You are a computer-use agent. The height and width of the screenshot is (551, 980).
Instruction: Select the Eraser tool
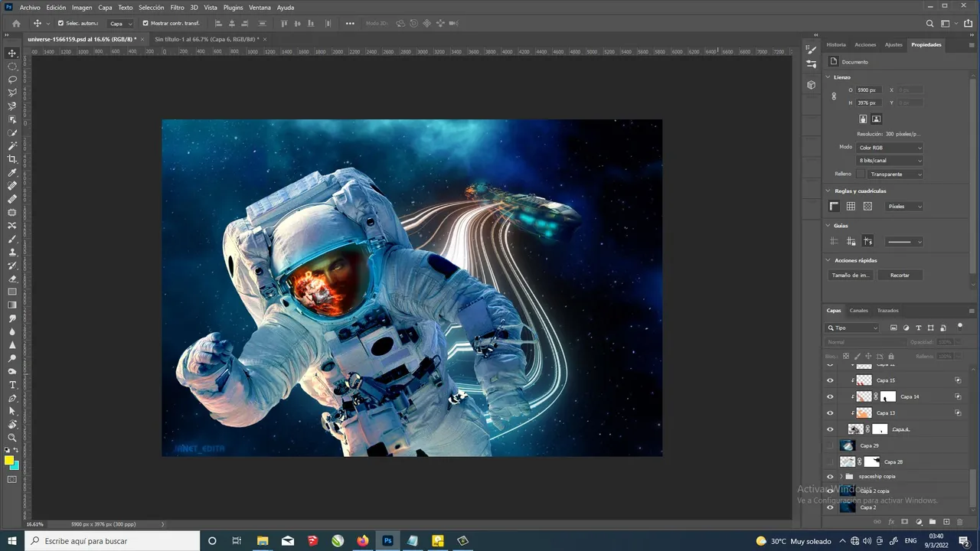tap(12, 279)
